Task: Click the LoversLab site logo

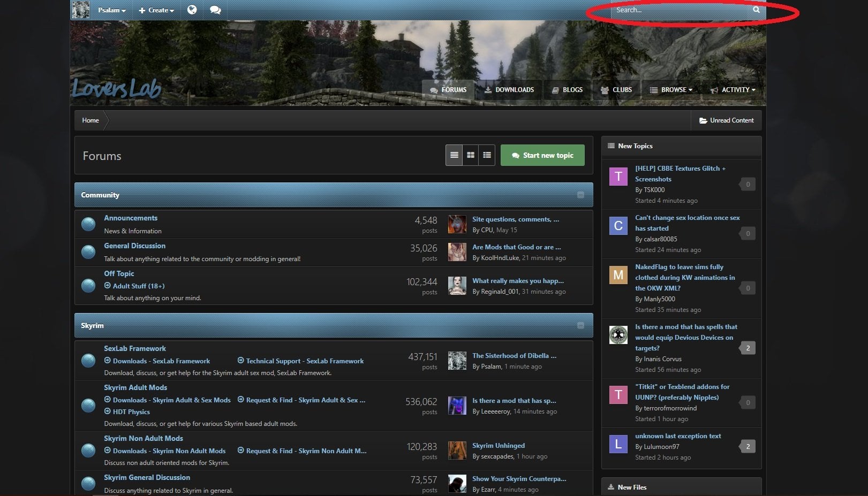Action: (x=117, y=88)
